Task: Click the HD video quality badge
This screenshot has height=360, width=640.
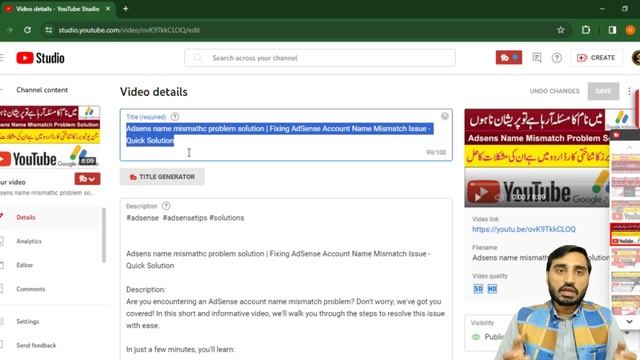Action: (x=492, y=289)
